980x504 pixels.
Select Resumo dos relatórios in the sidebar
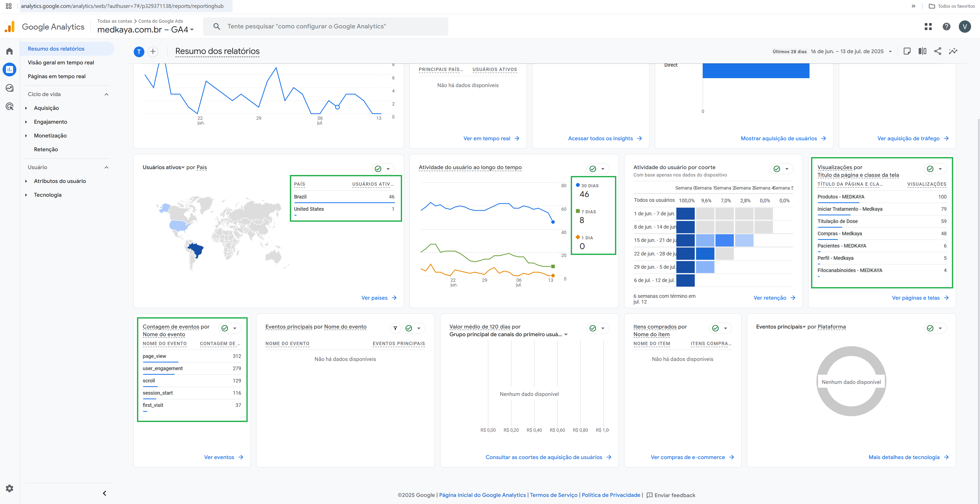56,49
